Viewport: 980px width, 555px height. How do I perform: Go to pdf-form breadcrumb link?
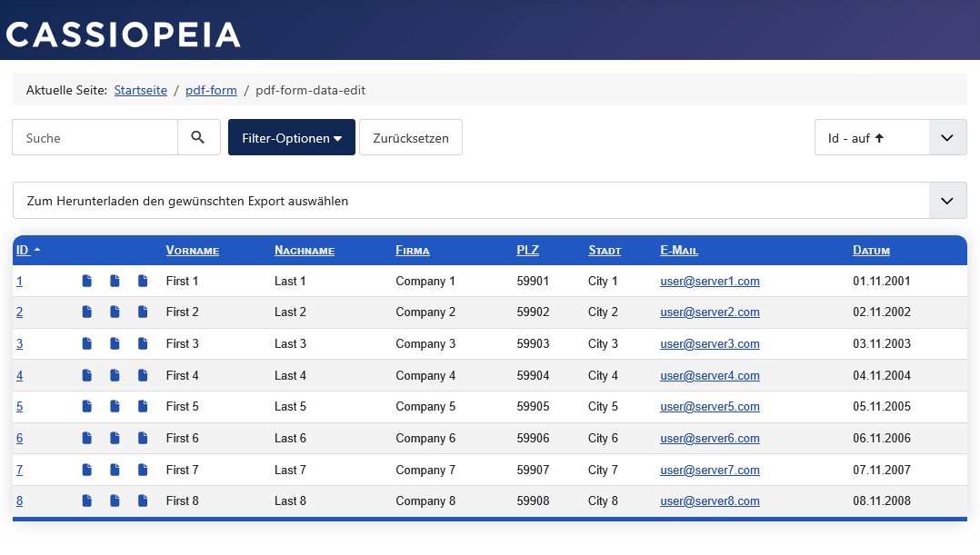tap(211, 90)
